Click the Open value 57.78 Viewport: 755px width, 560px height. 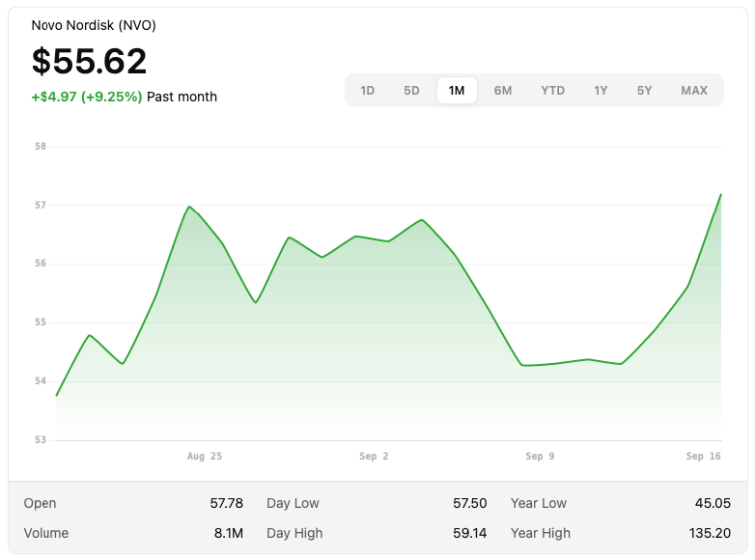226,503
